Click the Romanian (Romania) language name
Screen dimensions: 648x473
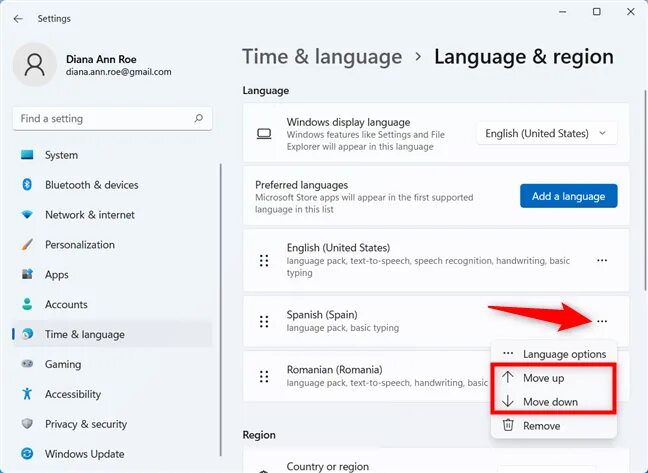tap(334, 369)
